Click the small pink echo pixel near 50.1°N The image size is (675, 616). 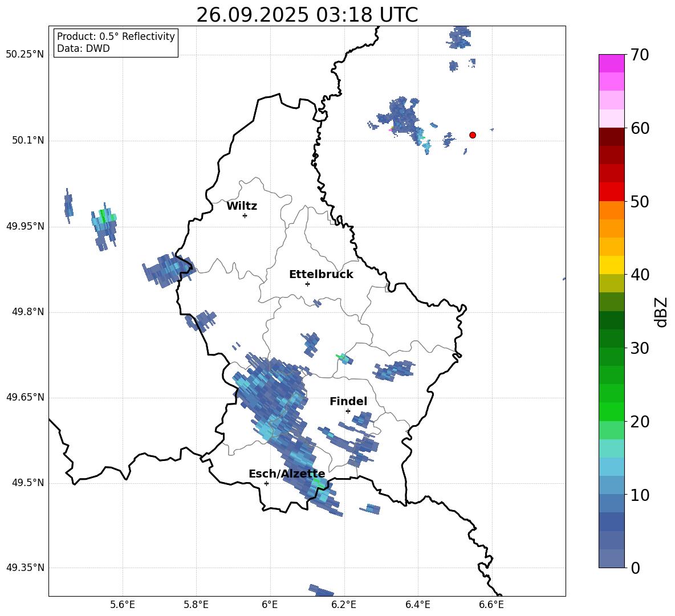click(391, 129)
